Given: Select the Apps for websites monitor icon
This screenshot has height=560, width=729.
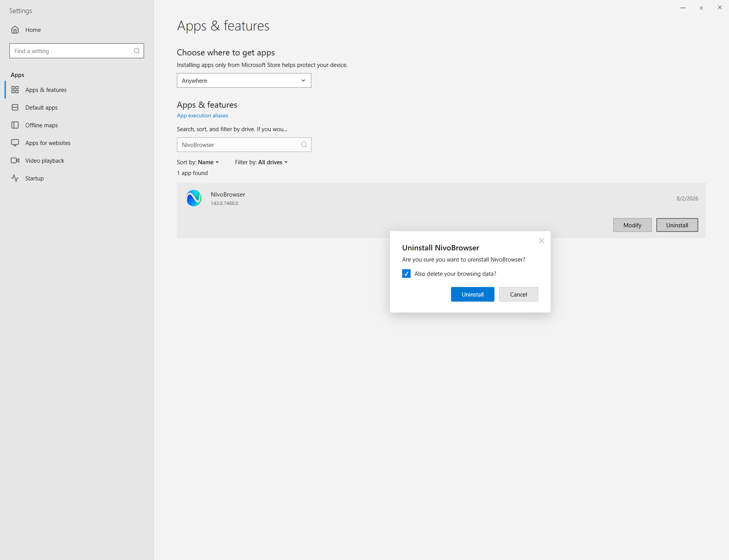Looking at the screenshot, I should pos(15,143).
